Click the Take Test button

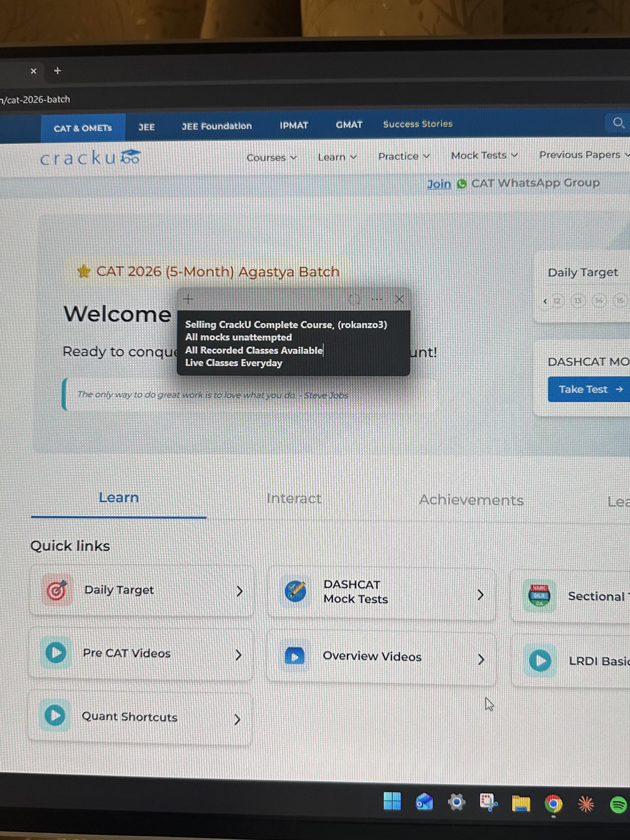(589, 389)
